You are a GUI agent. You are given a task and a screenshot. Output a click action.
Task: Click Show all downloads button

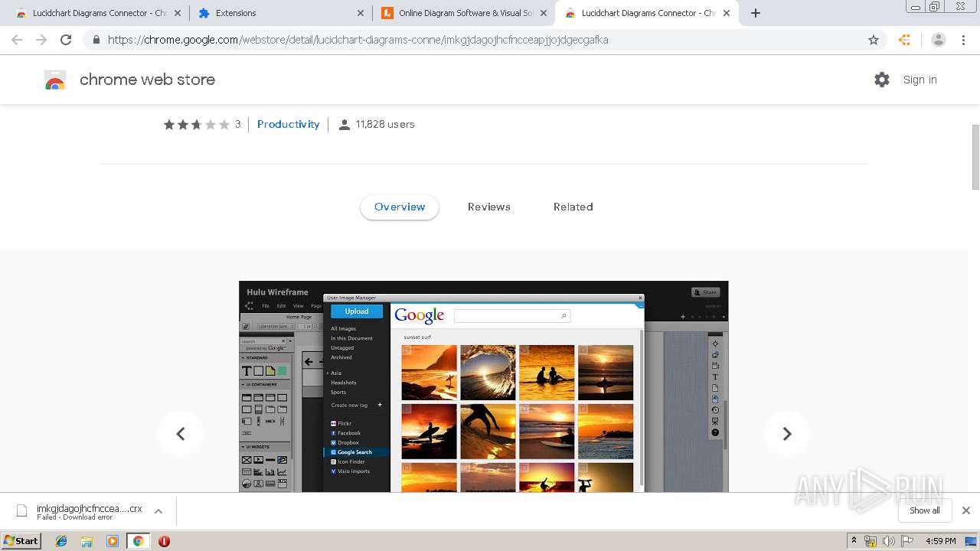[924, 510]
